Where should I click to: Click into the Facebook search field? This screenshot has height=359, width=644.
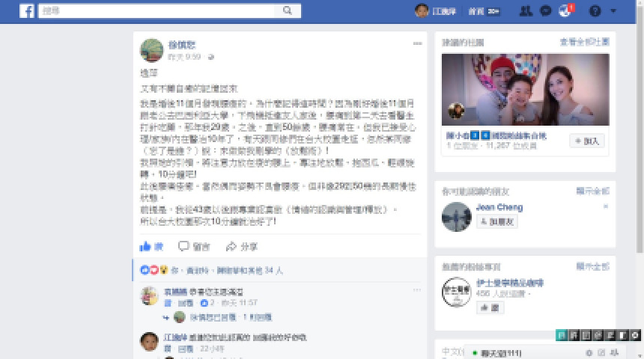(x=157, y=10)
